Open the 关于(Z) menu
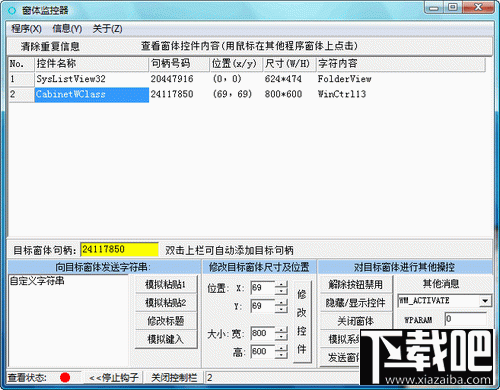The image size is (500, 390). click(107, 29)
